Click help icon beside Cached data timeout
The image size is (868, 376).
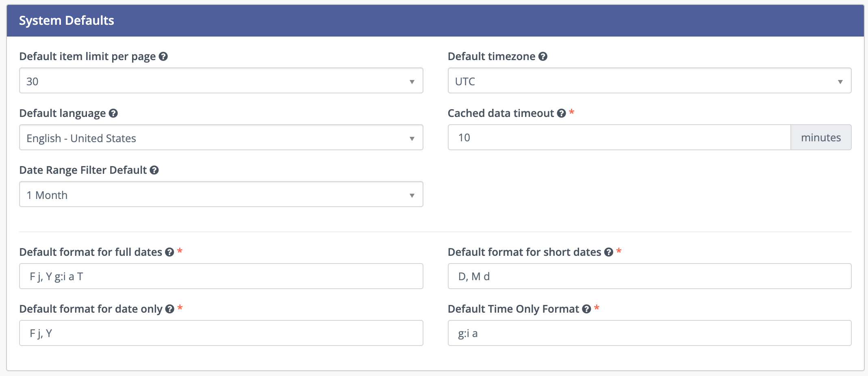click(x=562, y=113)
